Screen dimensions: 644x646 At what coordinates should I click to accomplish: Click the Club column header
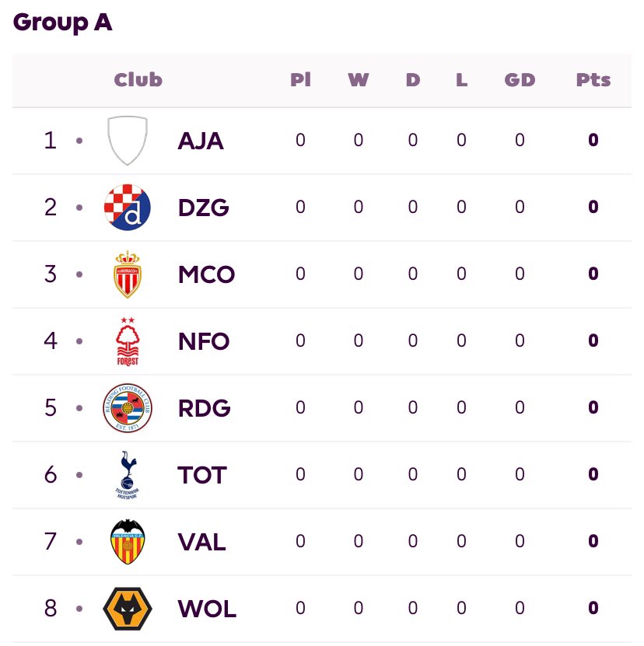(138, 80)
